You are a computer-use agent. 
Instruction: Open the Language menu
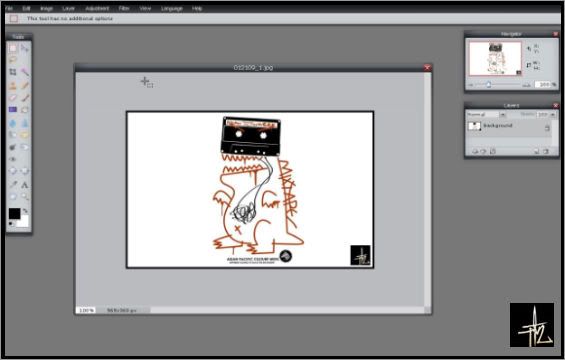click(172, 8)
